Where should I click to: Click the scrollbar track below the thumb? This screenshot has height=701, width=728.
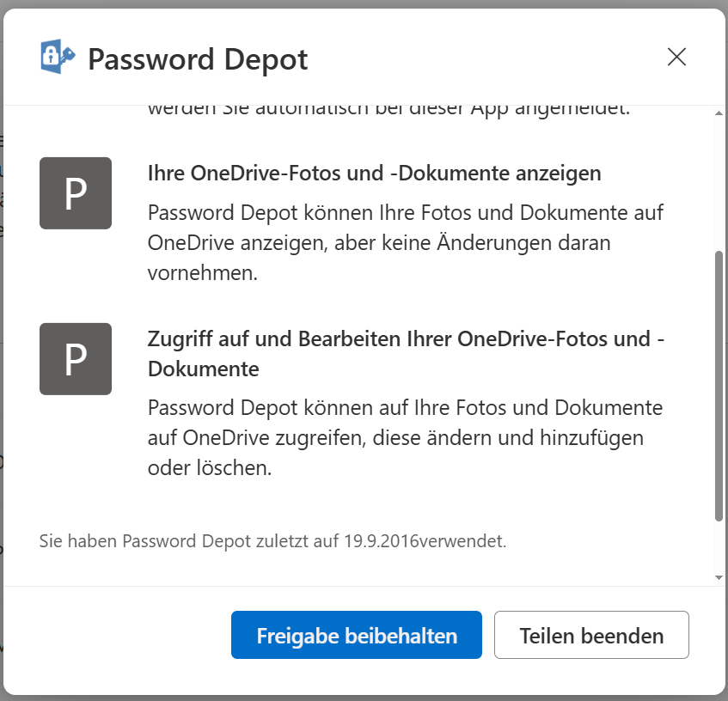719,547
